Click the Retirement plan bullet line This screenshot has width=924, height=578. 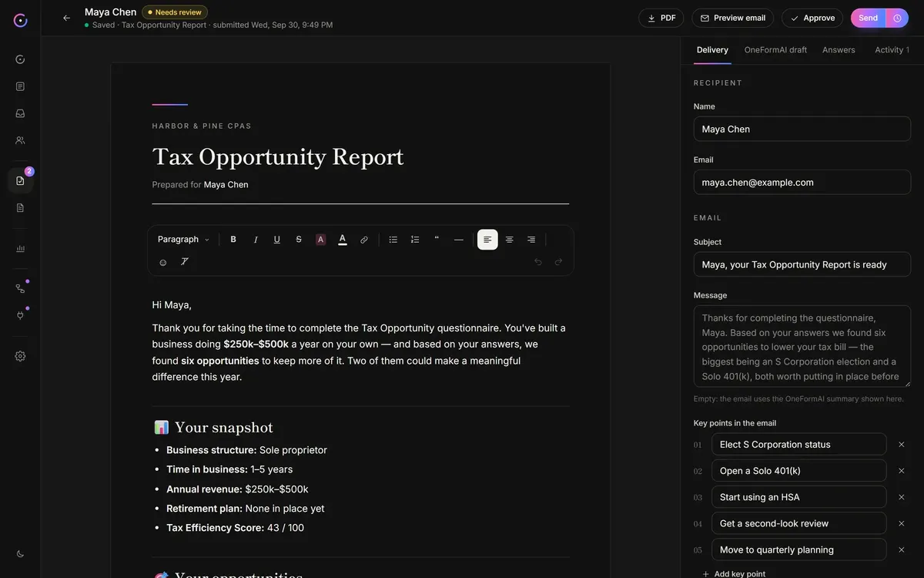coord(245,509)
